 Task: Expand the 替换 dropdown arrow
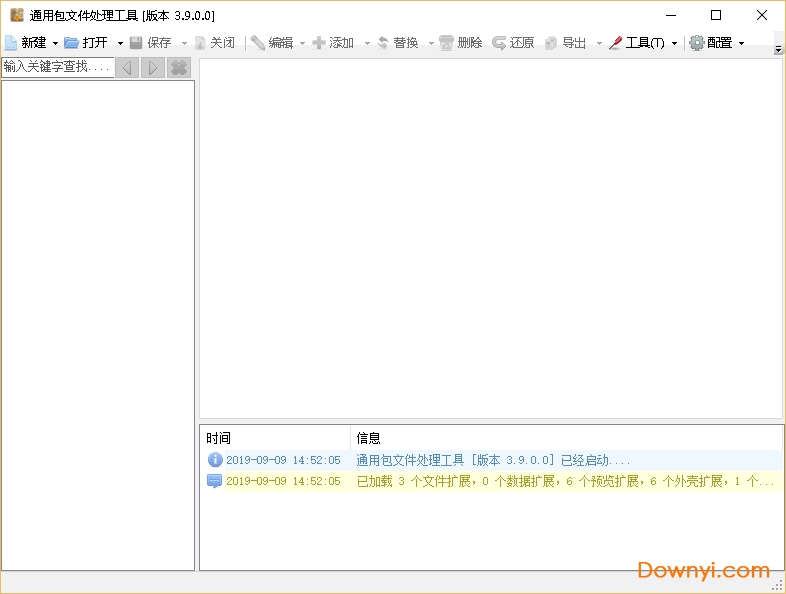coord(431,43)
